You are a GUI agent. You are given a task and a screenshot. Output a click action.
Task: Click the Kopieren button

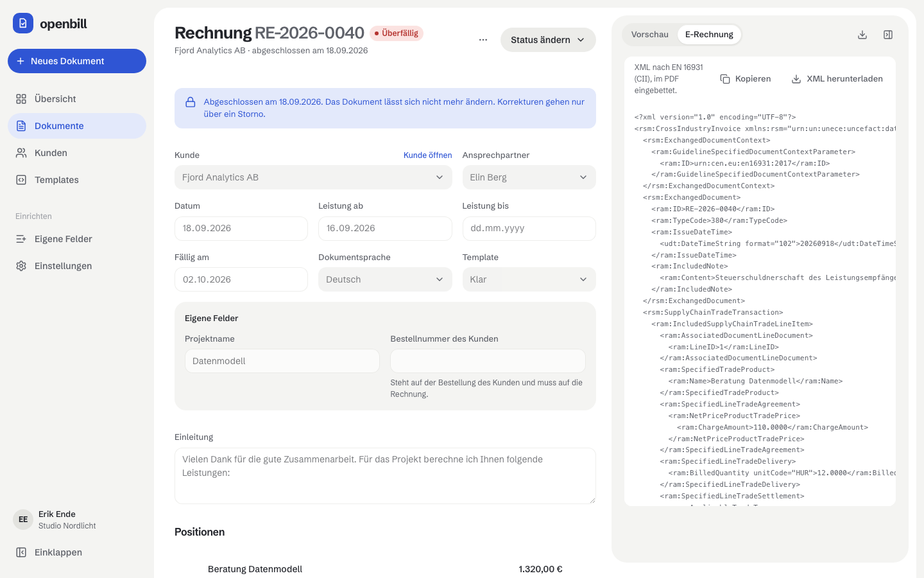click(746, 79)
